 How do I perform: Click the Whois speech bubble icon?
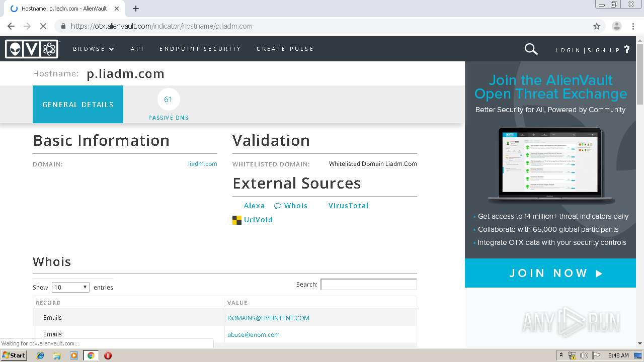[x=278, y=206]
